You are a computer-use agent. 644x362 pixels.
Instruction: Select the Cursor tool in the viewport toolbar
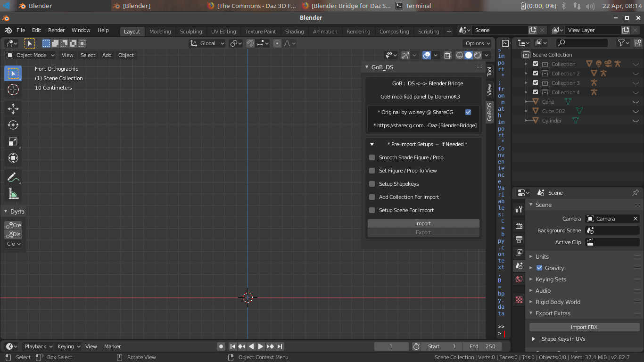tap(13, 90)
